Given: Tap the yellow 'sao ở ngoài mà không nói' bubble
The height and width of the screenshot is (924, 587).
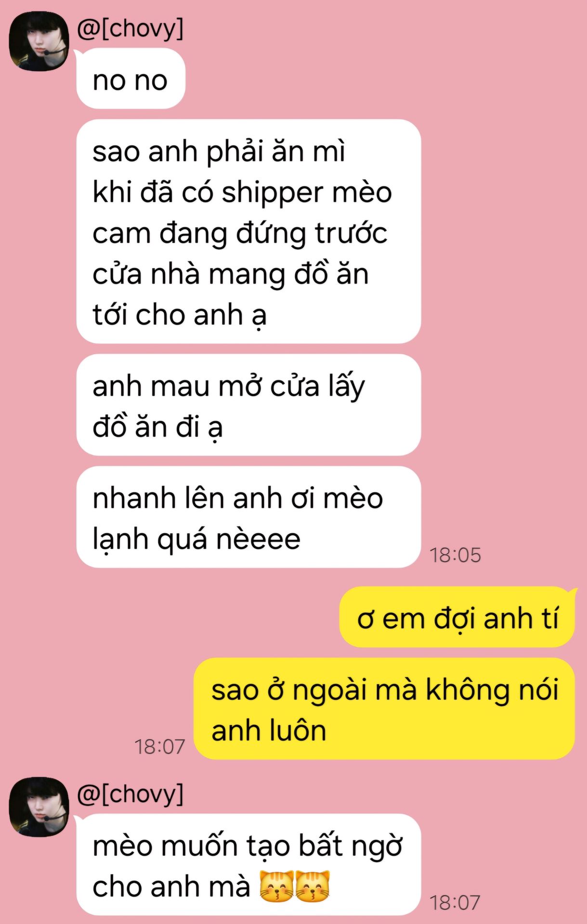Looking at the screenshot, I should [x=384, y=709].
